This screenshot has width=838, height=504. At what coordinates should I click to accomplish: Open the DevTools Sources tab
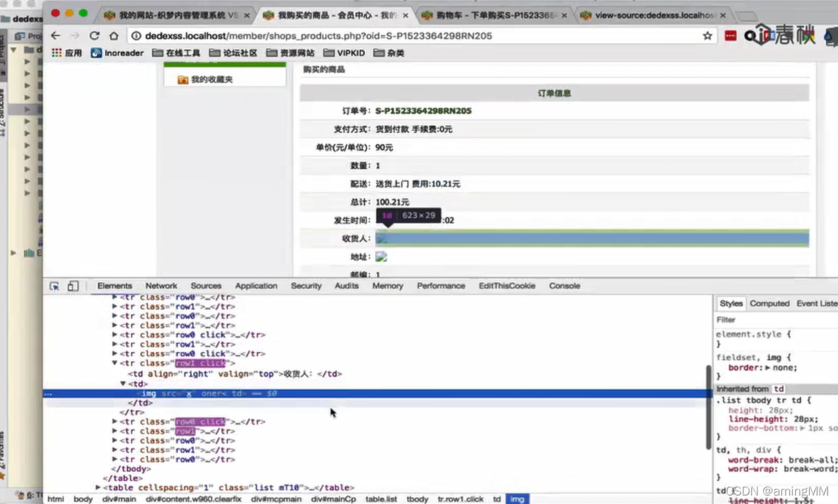pyautogui.click(x=206, y=286)
